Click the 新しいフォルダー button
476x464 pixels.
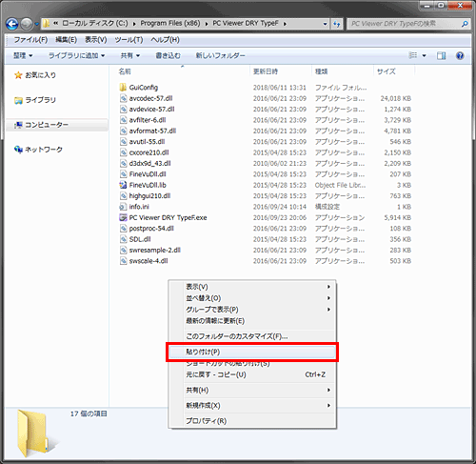coord(220,55)
